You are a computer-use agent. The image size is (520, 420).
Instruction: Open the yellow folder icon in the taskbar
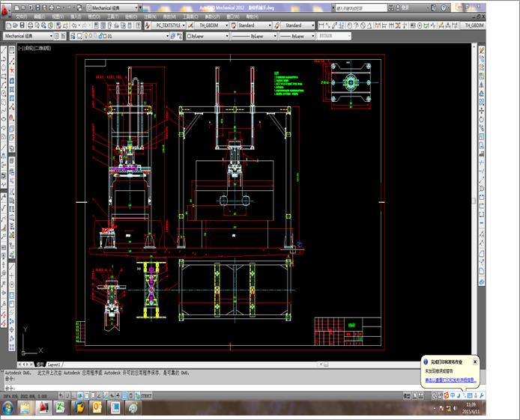[25, 407]
